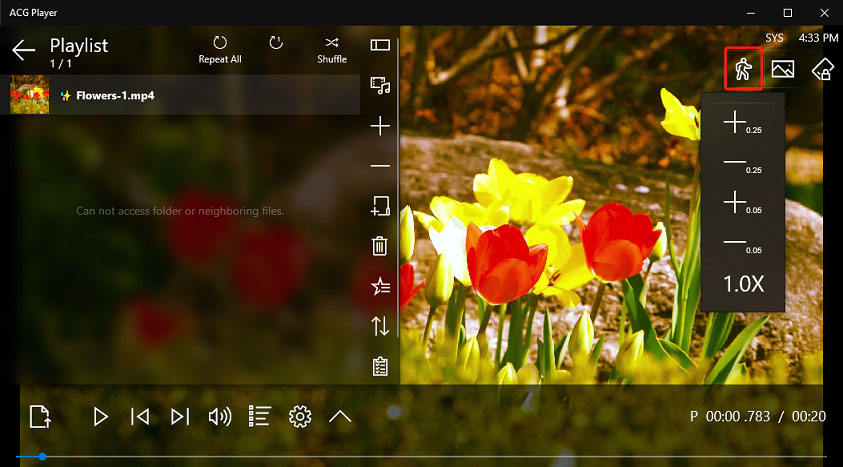Click the picture effects image icon
Screen dimensions: 843x467
pos(783,69)
